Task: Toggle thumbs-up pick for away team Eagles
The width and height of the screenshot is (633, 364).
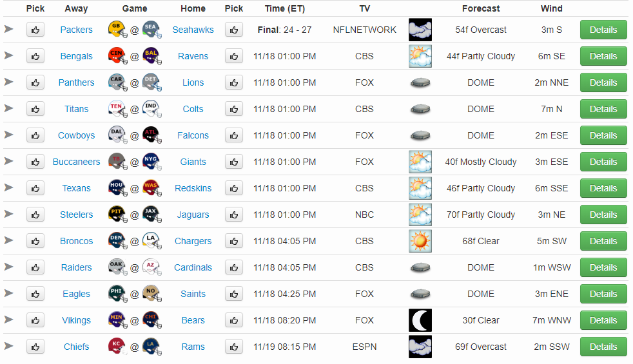Action: click(x=35, y=294)
